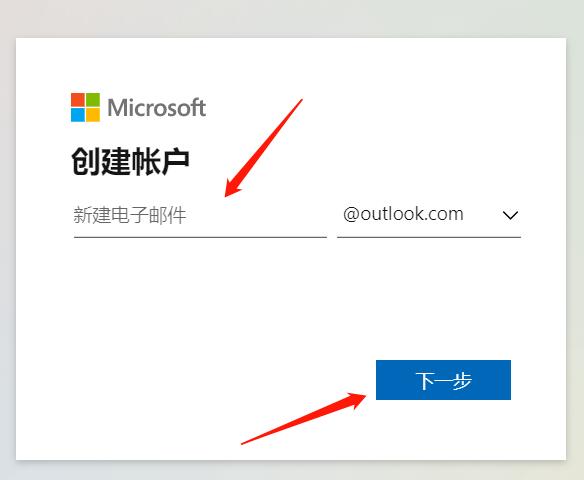
Task: Select the @ symbol in domain selector
Action: tap(351, 214)
